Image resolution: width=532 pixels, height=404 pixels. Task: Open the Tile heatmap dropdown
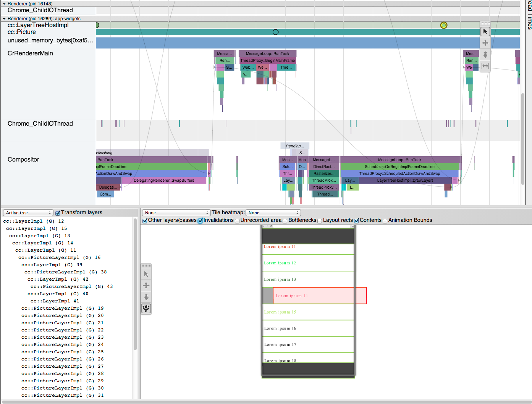click(273, 213)
